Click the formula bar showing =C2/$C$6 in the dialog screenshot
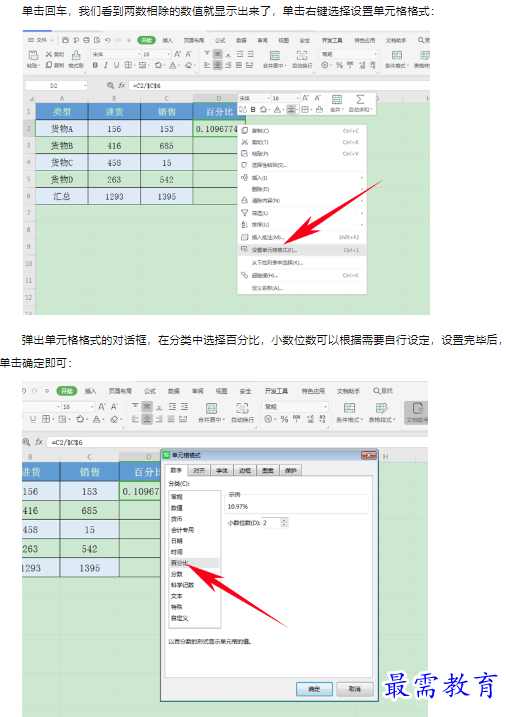 (238, 442)
